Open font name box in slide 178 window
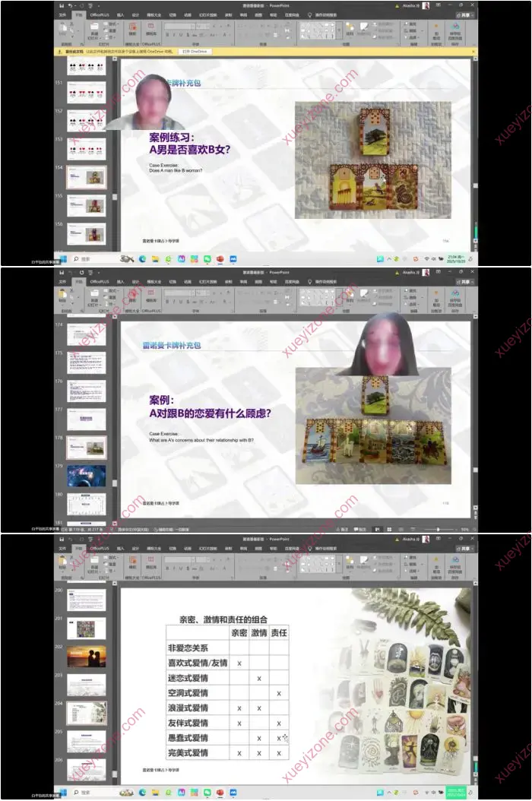Image resolution: width=532 pixels, height=801 pixels. [x=179, y=293]
